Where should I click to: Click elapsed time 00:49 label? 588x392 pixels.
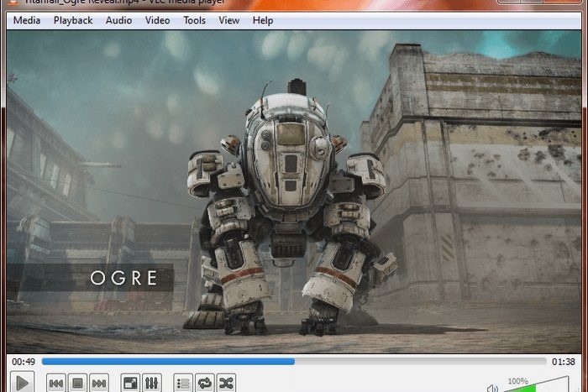pyautogui.click(x=24, y=362)
